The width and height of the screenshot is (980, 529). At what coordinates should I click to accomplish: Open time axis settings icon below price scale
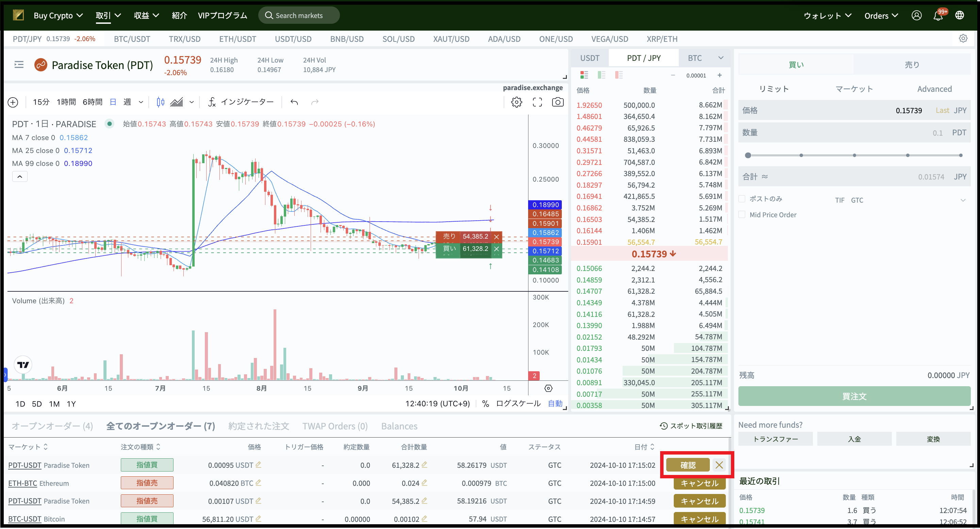[x=548, y=388]
